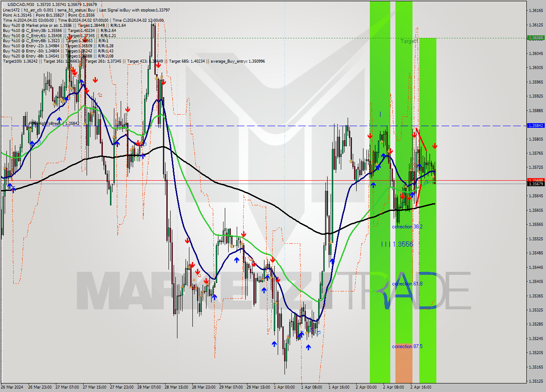The width and height of the screenshot is (546, 392).
Task: Click the 1.35445 price scale value
Action: click(536, 267)
